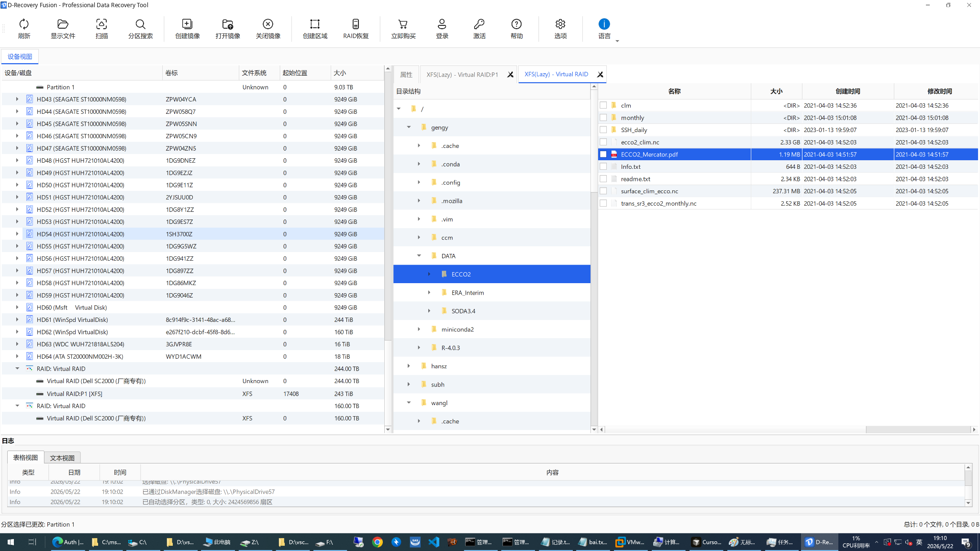Expand the HD54 disk entry
The image size is (980, 551).
click(17, 234)
